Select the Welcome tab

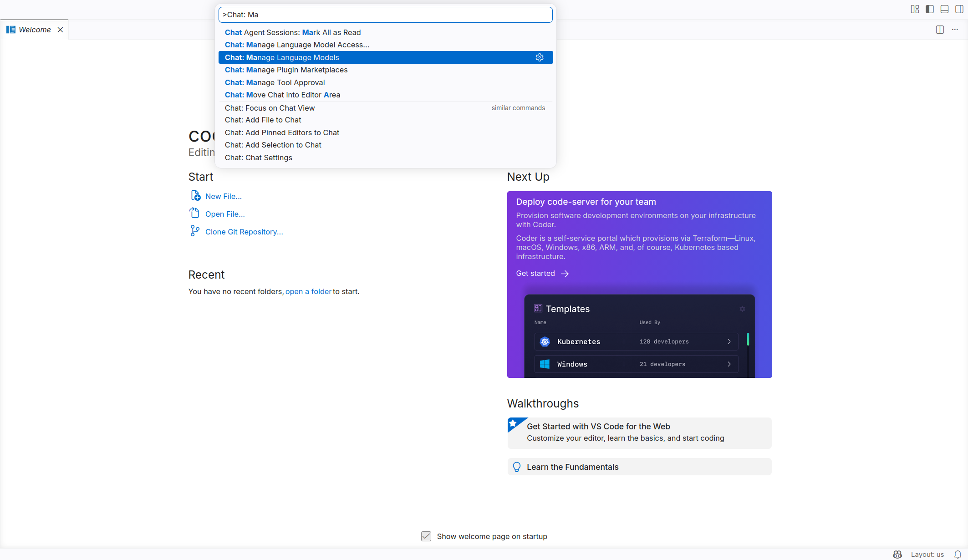click(35, 30)
